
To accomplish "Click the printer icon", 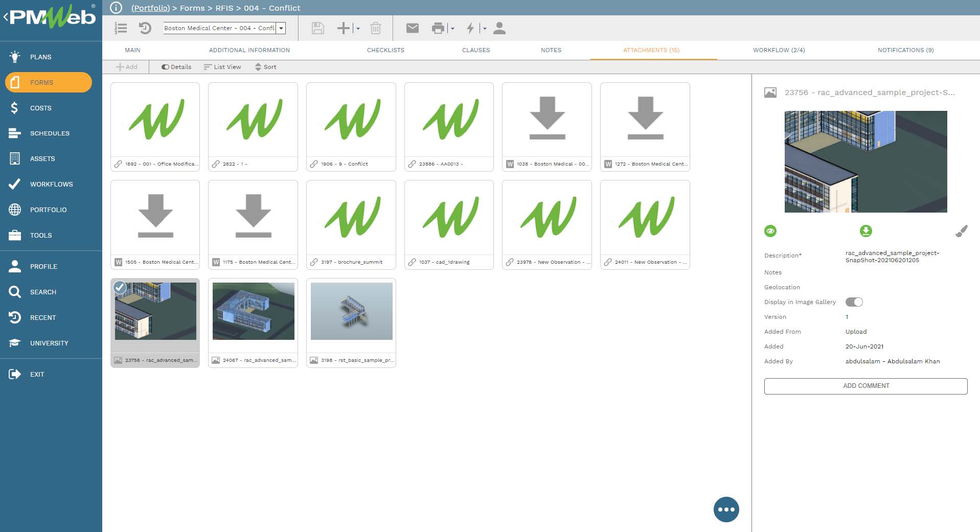I will (438, 28).
